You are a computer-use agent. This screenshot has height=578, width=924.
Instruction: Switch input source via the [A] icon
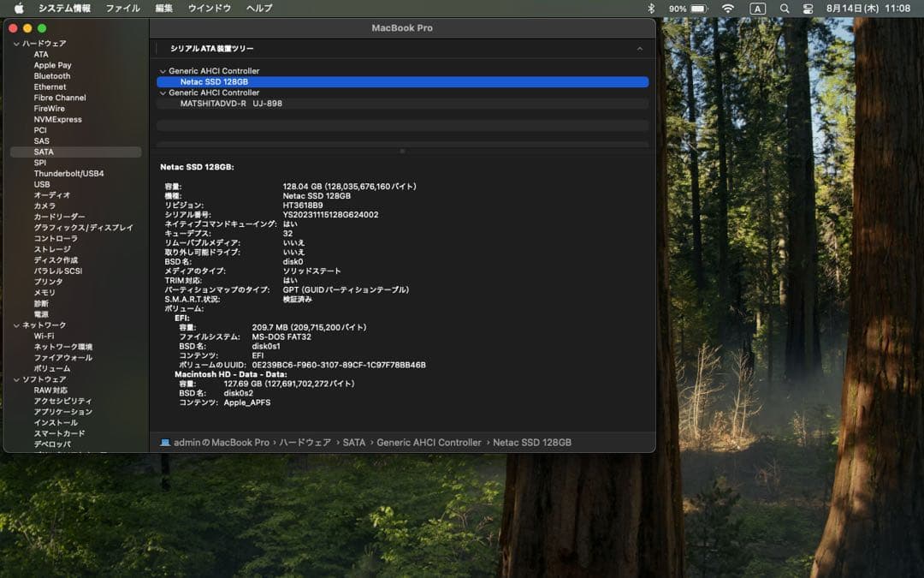(x=756, y=8)
